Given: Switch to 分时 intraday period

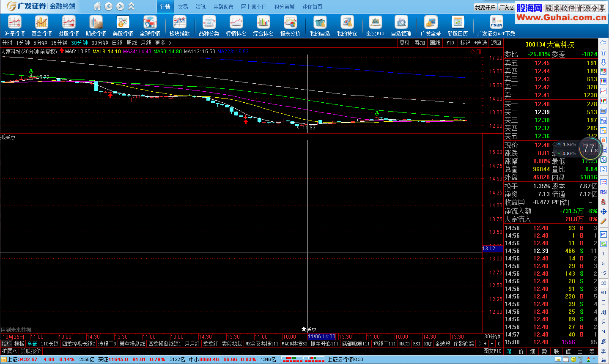Looking at the screenshot, I should point(7,43).
